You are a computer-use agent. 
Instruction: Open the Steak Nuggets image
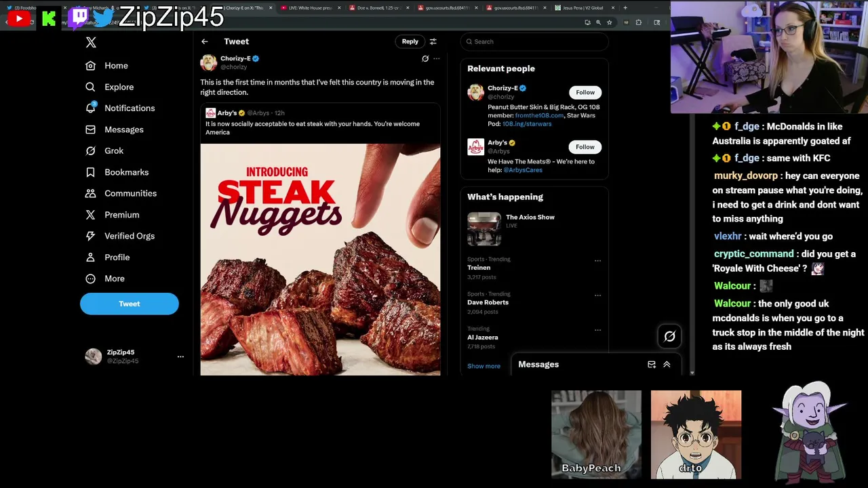pos(320,259)
